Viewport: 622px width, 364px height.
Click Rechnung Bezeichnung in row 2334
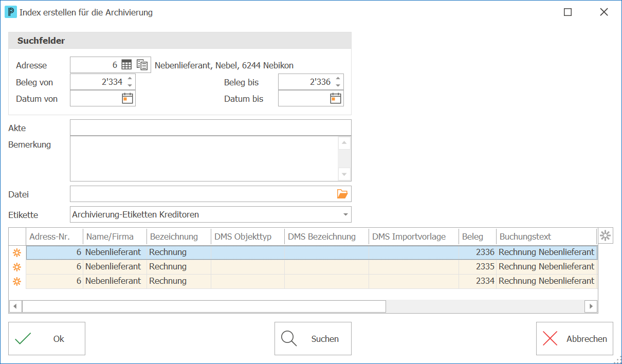pos(179,281)
